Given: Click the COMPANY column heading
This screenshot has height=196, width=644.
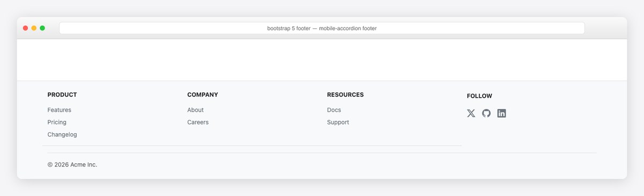Looking at the screenshot, I should [203, 95].
